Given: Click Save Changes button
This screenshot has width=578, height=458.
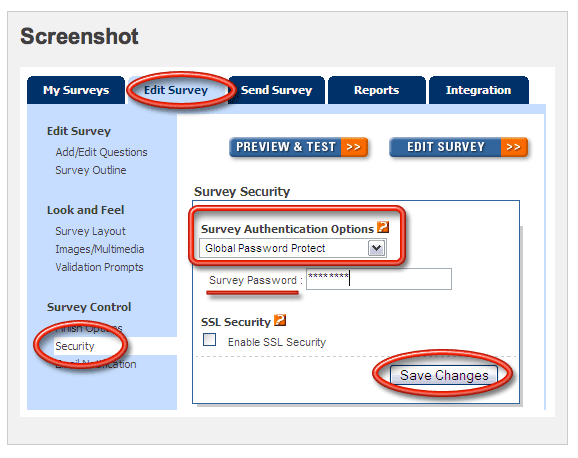Looking at the screenshot, I should point(444,375).
